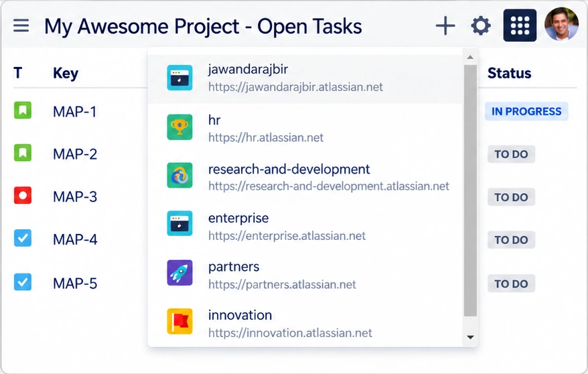Click the hr trophy icon

tap(179, 127)
